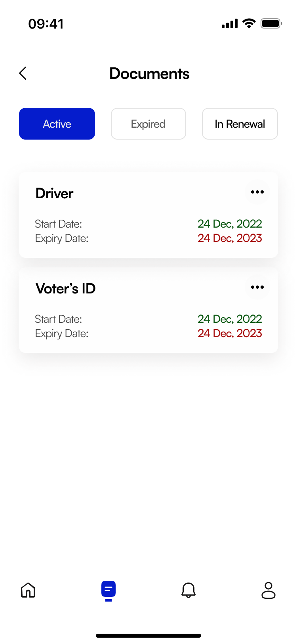
Task: Tap the cellular signal bars icon
Action: point(230,24)
